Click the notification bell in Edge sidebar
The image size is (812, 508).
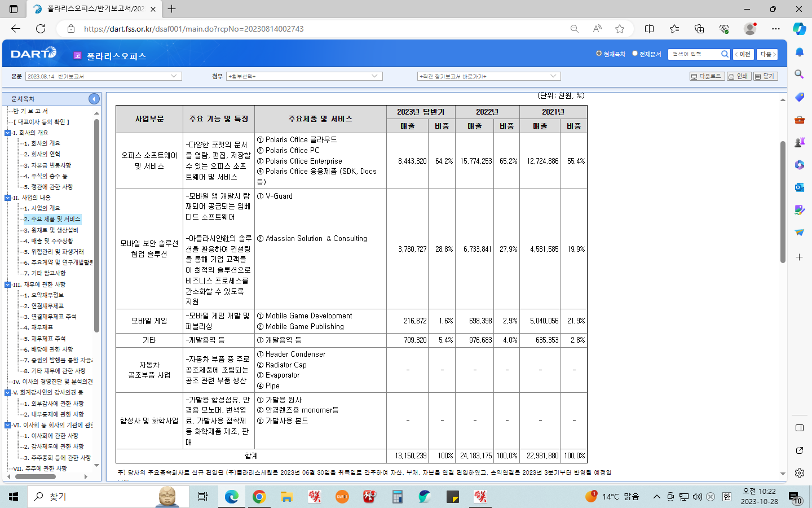coord(799,52)
